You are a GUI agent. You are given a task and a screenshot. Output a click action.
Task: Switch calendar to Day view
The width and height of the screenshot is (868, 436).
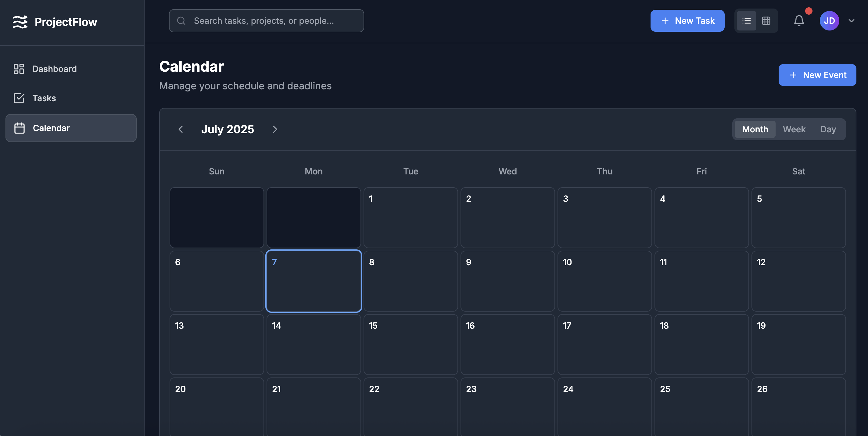(828, 129)
